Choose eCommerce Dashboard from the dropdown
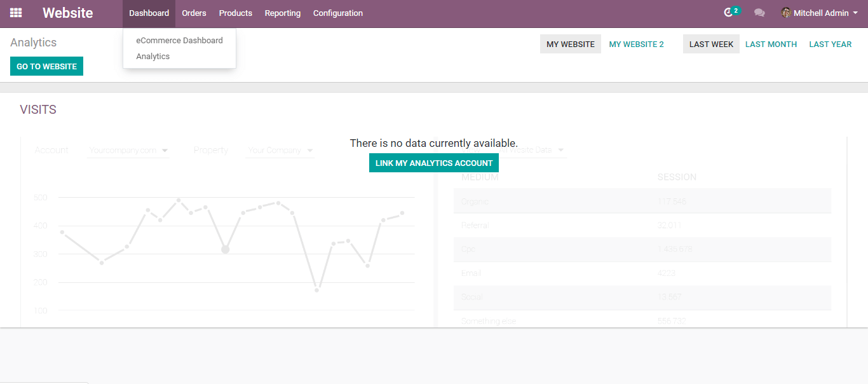Viewport: 868px width, 384px height. pos(179,40)
